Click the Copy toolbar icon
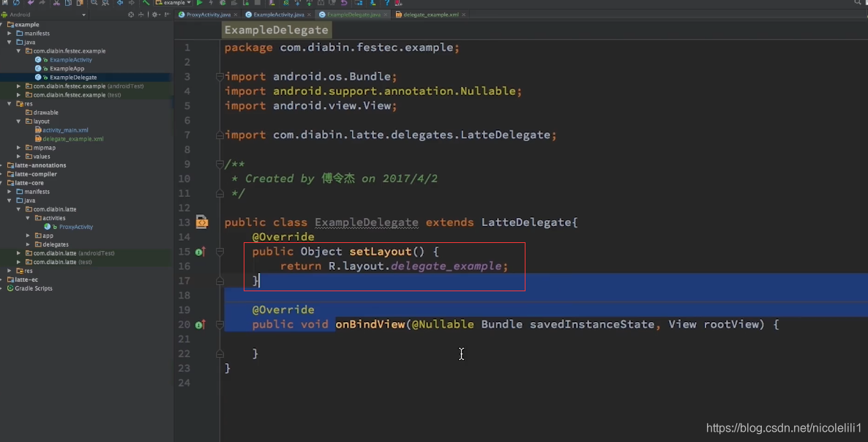The width and height of the screenshot is (868, 442). click(68, 3)
